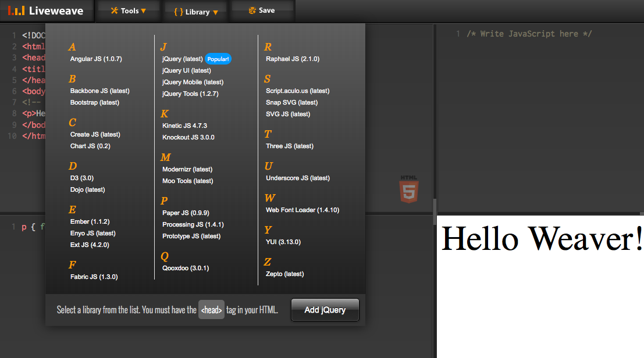Choose Create JS (latest)

tap(95, 134)
